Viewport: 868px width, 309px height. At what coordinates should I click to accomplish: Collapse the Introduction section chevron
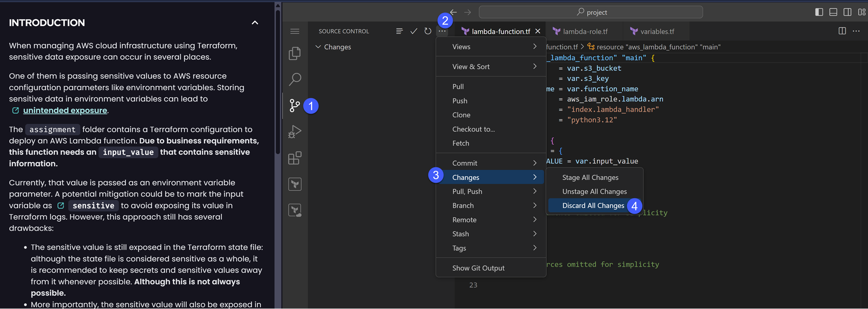255,23
